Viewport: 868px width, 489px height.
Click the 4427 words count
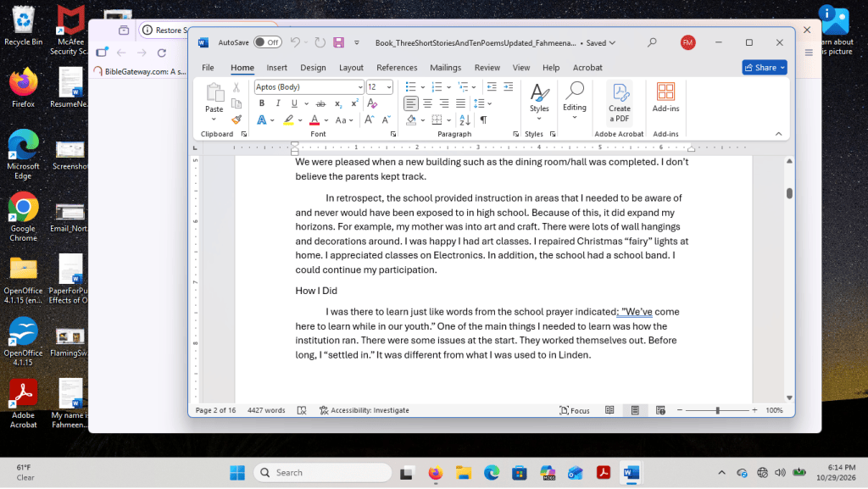click(266, 410)
